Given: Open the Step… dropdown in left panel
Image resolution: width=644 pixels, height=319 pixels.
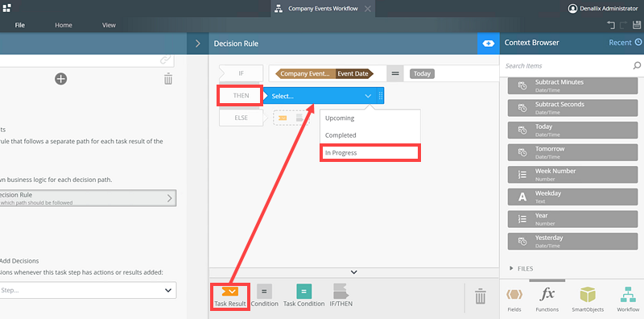Looking at the screenshot, I should point(88,290).
